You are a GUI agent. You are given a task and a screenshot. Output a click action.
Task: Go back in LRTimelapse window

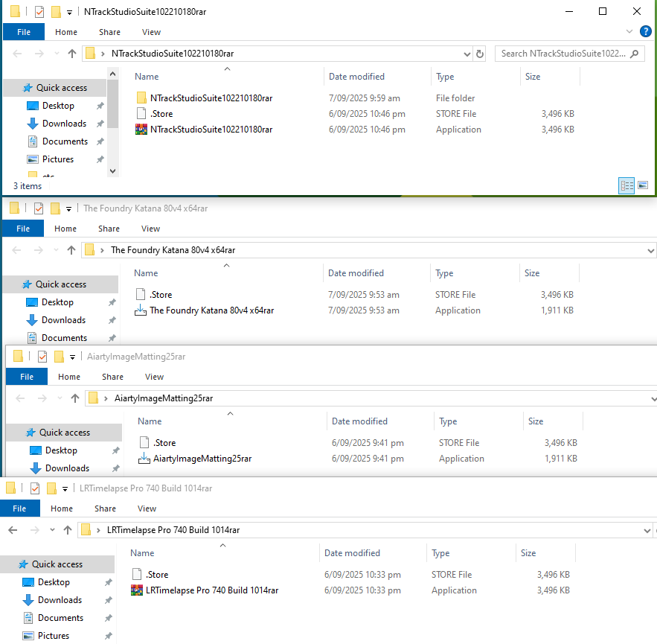click(13, 530)
